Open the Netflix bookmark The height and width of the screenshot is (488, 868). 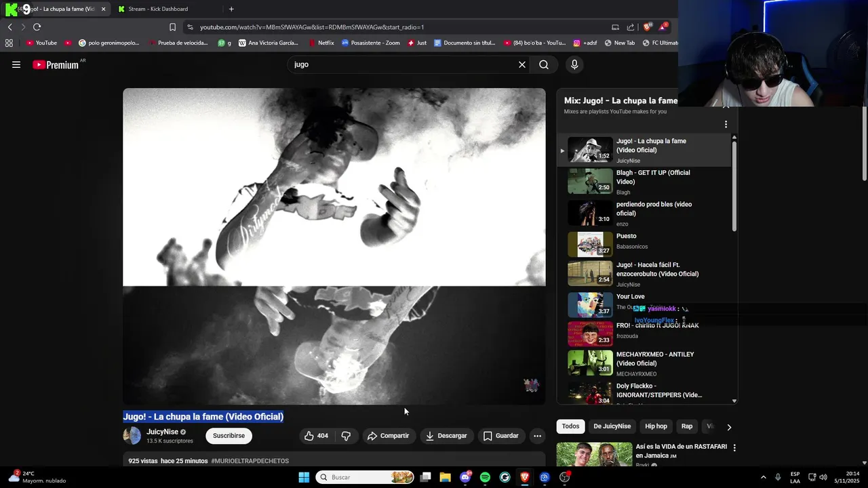click(321, 43)
